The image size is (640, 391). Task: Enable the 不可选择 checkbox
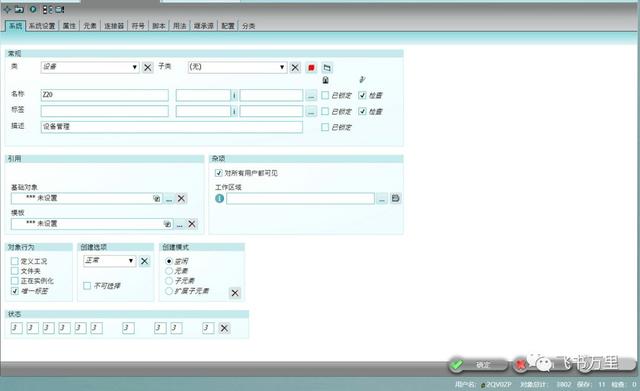(87, 286)
